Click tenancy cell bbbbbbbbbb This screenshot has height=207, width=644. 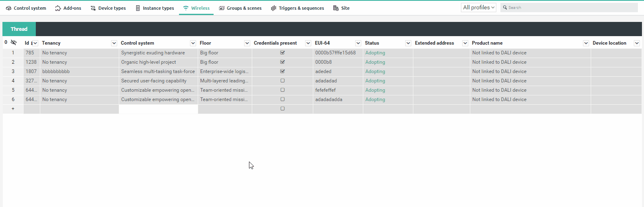(x=79, y=71)
